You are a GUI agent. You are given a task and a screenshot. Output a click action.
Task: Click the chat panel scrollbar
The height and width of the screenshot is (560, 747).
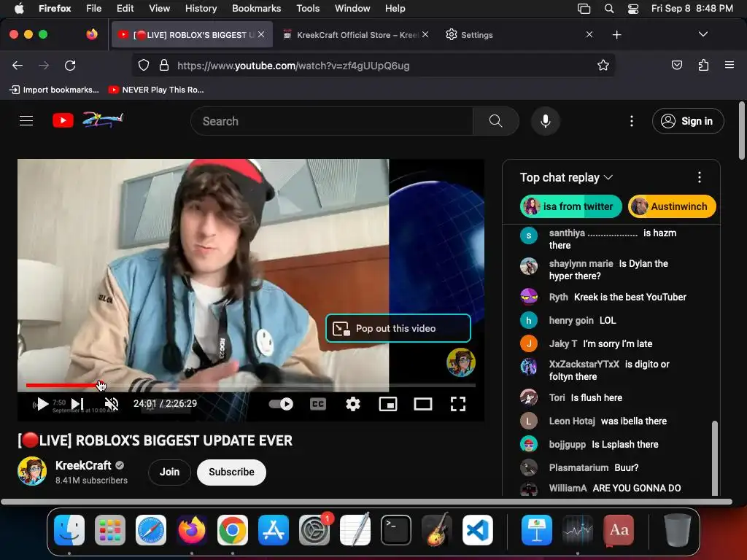(x=714, y=458)
